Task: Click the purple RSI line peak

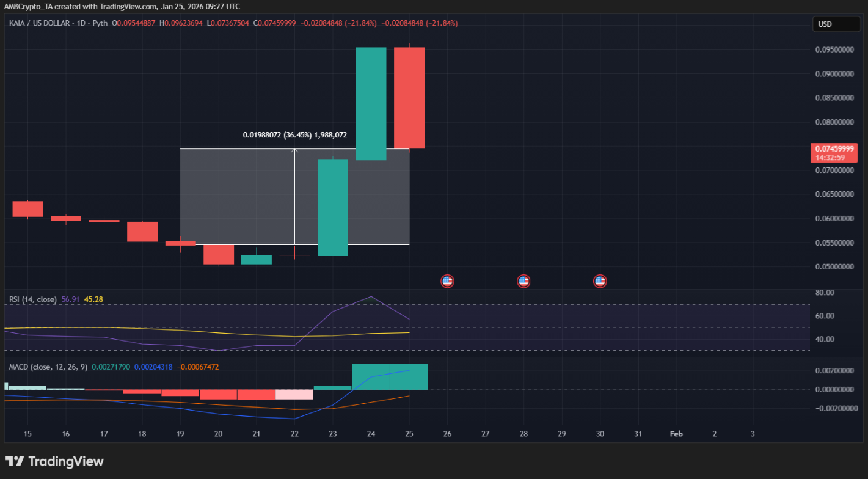Action: (371, 297)
